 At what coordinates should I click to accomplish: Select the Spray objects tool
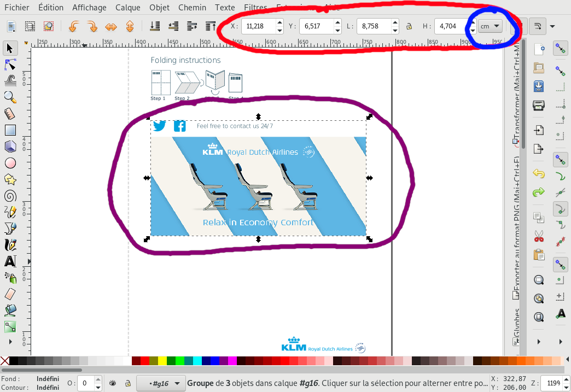coord(10,277)
